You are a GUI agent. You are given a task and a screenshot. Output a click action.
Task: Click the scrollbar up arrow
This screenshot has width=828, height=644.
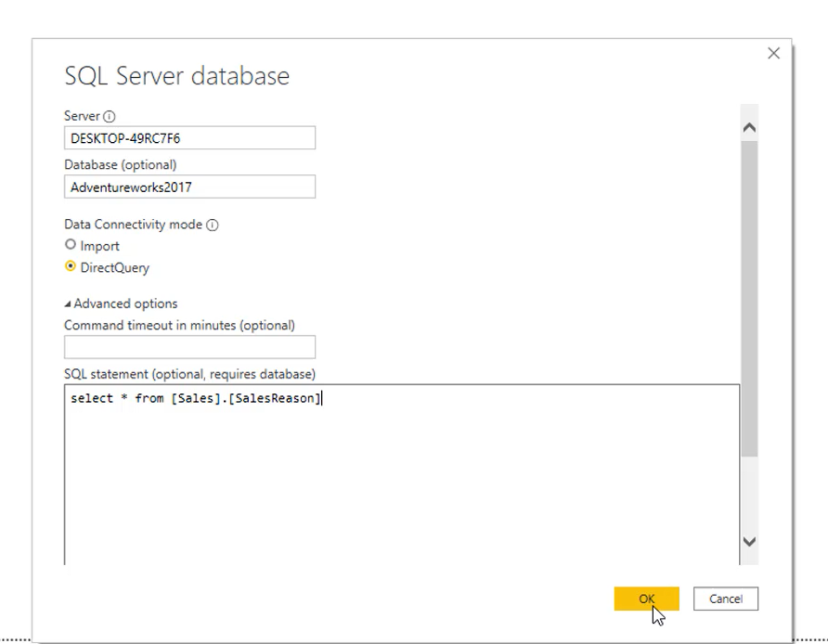pyautogui.click(x=749, y=128)
